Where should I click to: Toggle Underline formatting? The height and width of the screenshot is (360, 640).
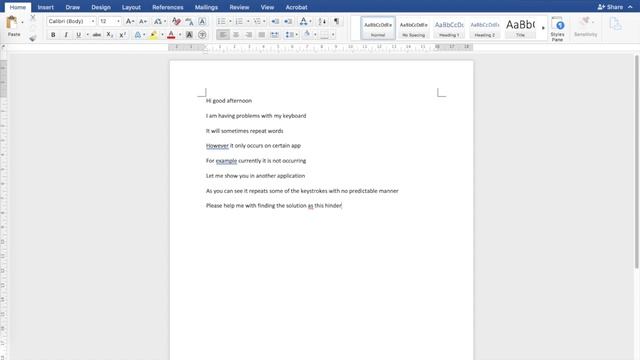(x=78, y=35)
